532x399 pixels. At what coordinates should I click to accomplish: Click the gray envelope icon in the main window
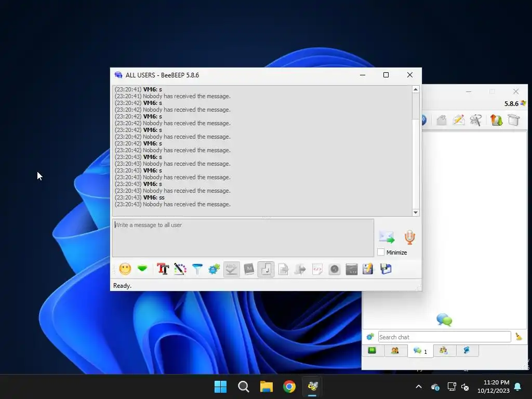[x=442, y=120]
